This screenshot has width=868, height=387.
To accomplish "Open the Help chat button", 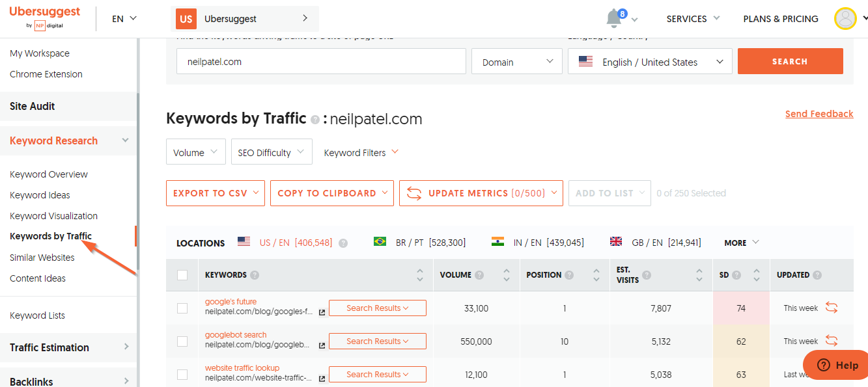I will [835, 365].
